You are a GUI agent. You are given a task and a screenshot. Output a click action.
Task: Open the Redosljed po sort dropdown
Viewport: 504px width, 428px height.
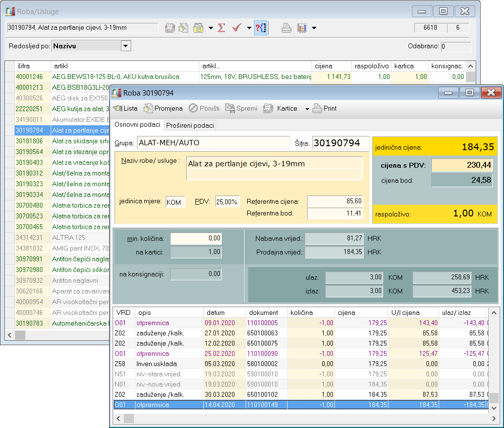point(126,46)
